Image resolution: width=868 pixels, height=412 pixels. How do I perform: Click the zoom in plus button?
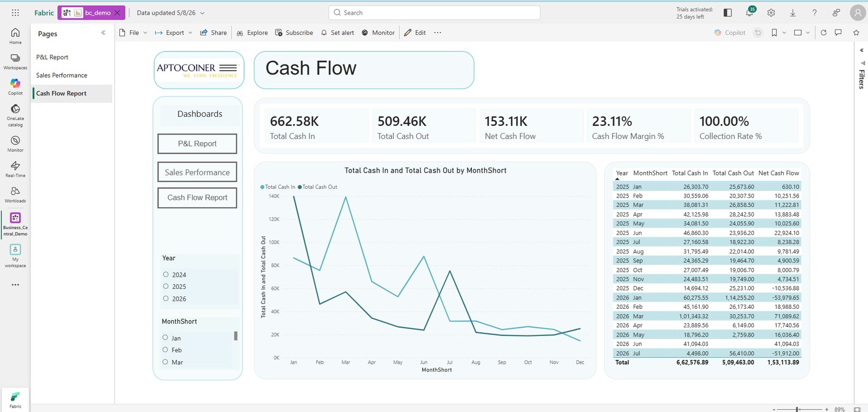(x=827, y=409)
